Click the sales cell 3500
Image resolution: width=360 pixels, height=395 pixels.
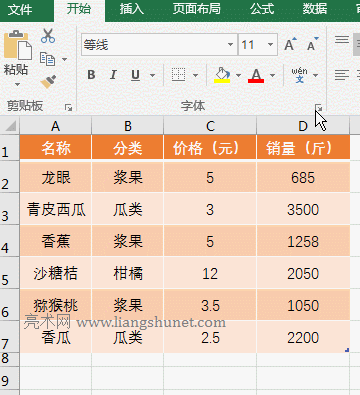pos(303,209)
